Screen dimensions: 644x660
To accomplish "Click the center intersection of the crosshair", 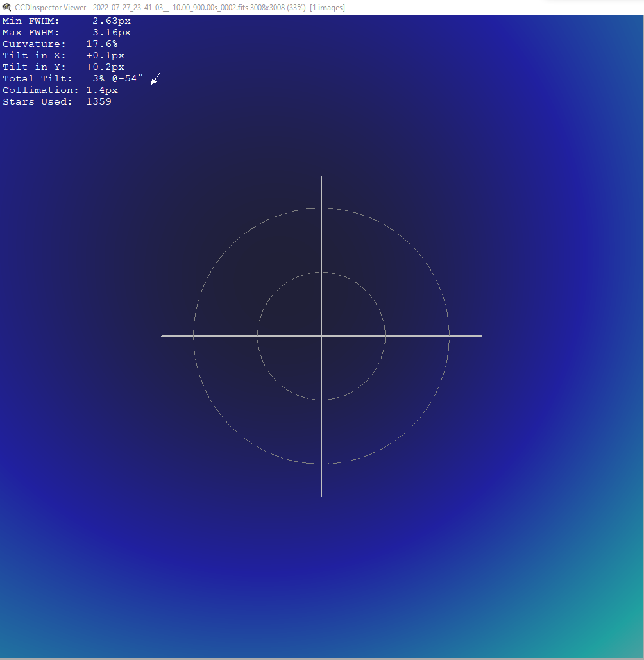I will (x=321, y=336).
